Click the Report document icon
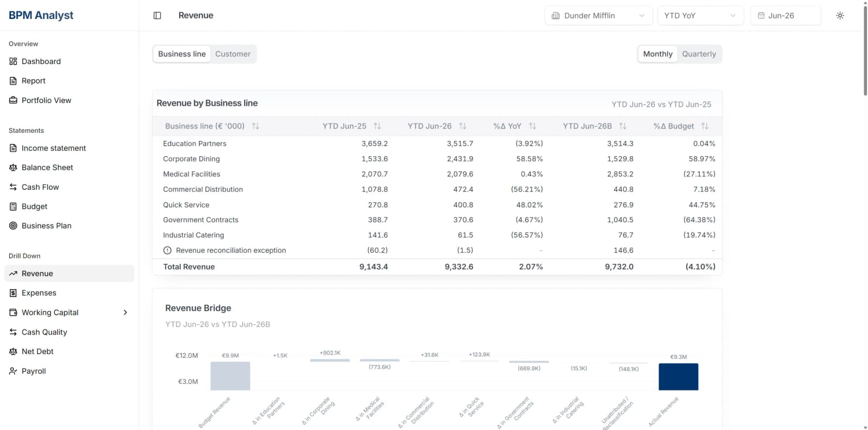This screenshot has width=868, height=430. point(13,81)
